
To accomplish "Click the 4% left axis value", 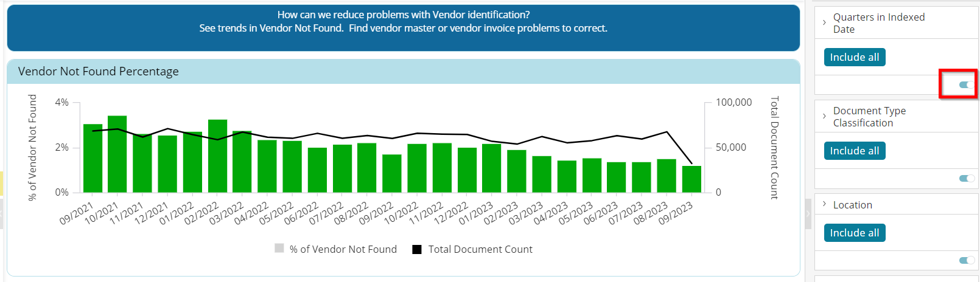I will coord(61,102).
